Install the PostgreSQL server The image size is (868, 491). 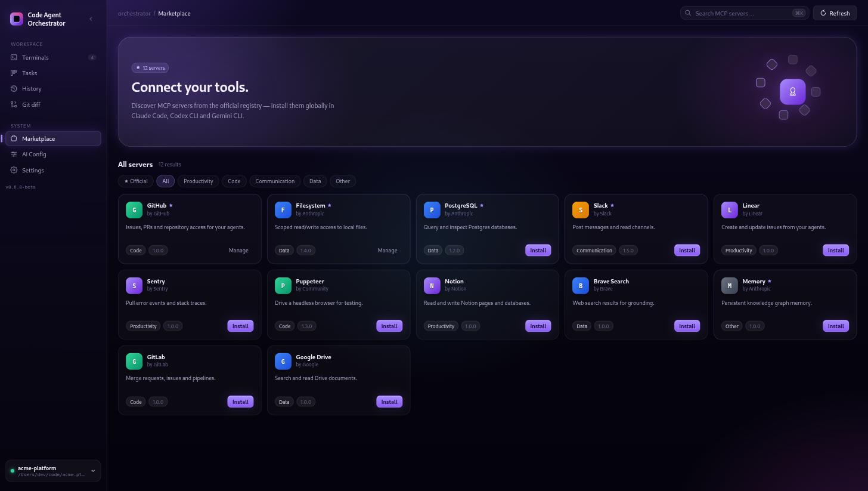(538, 250)
